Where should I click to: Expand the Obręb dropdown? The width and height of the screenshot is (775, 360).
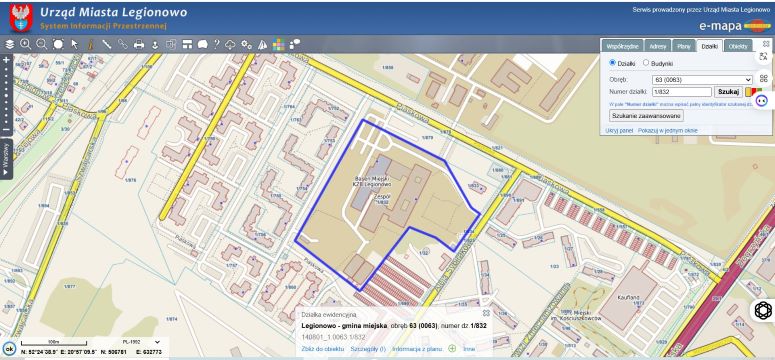(702, 79)
